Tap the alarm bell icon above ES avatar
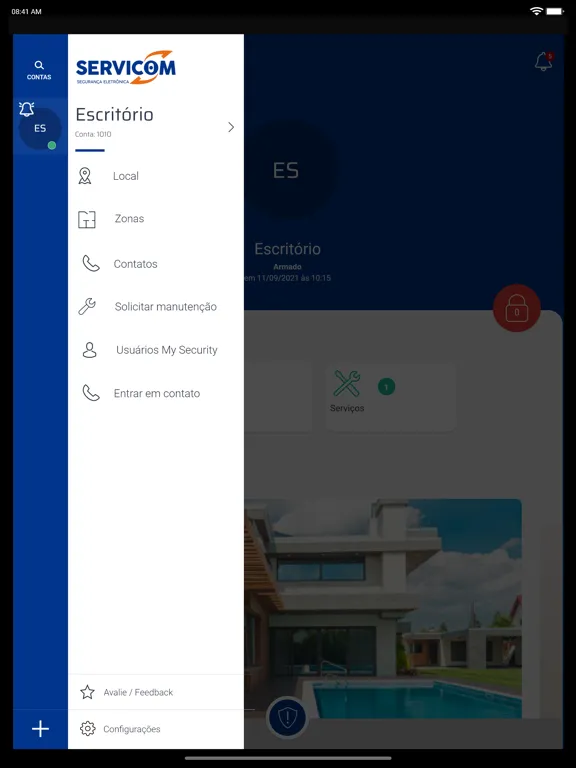 tap(26, 109)
